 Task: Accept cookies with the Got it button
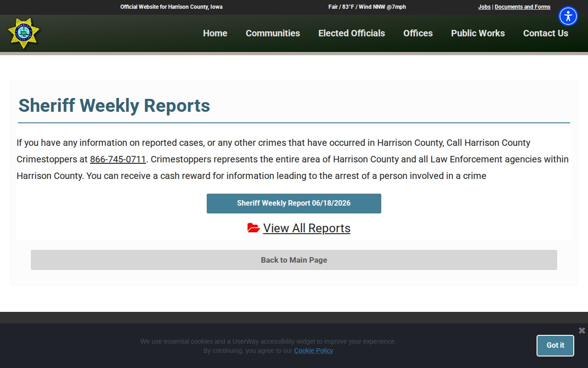point(555,345)
